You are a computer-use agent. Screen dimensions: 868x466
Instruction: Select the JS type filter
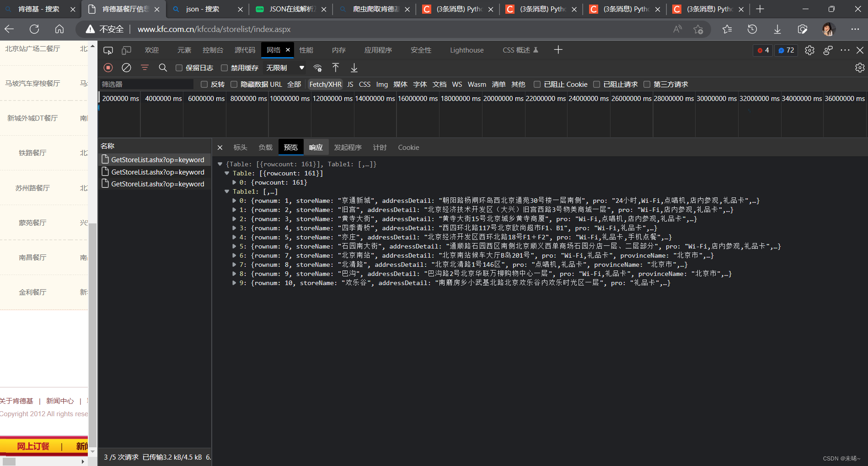(350, 84)
